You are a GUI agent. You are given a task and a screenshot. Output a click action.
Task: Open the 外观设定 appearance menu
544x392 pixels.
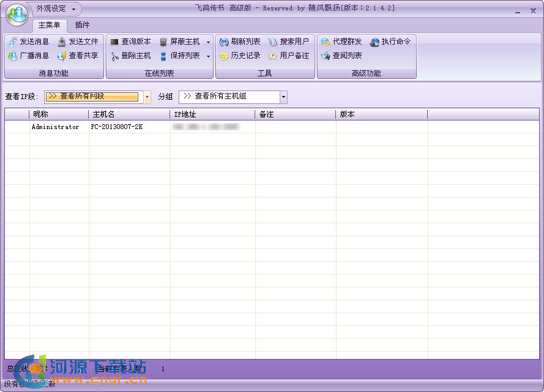[x=51, y=9]
